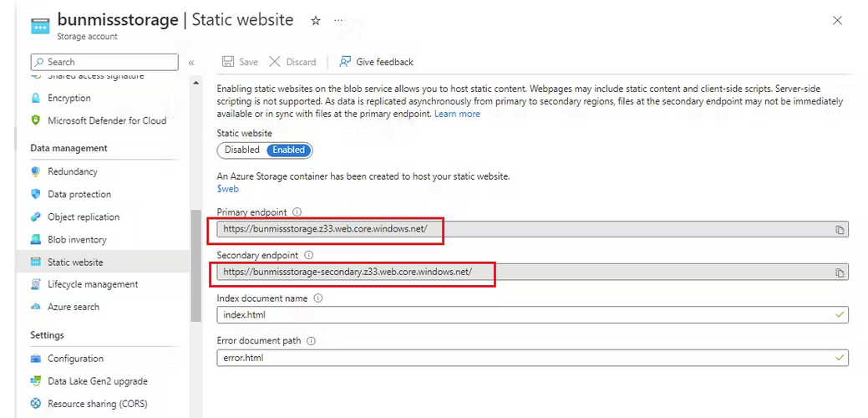Click the Resource sharing (CORS) icon
This screenshot has width=868, height=418.
click(x=36, y=404)
